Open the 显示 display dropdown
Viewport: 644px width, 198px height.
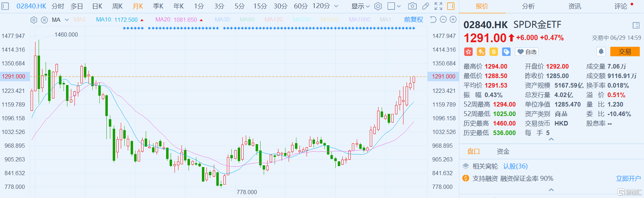click(361, 6)
